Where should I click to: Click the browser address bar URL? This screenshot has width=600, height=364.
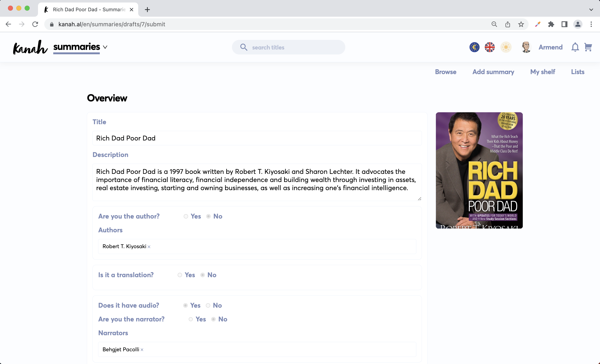(112, 24)
